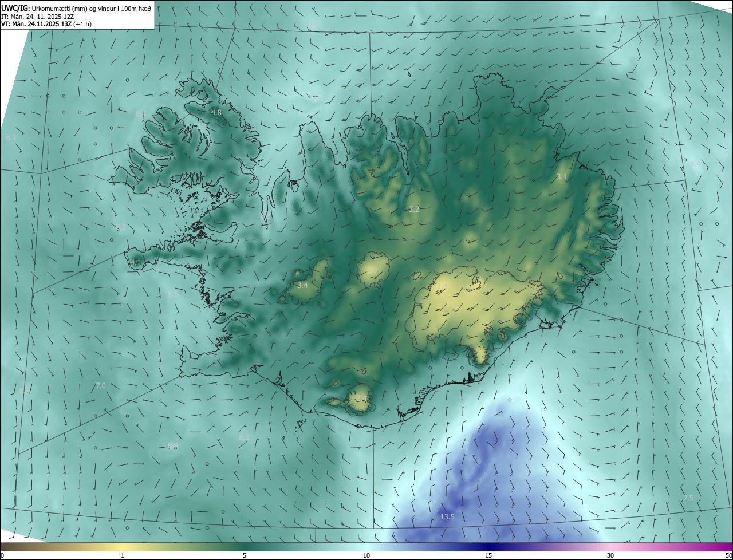Screen dimensions: 733x560
Task: Click the colour scale tick label 15
Action: coord(488,556)
